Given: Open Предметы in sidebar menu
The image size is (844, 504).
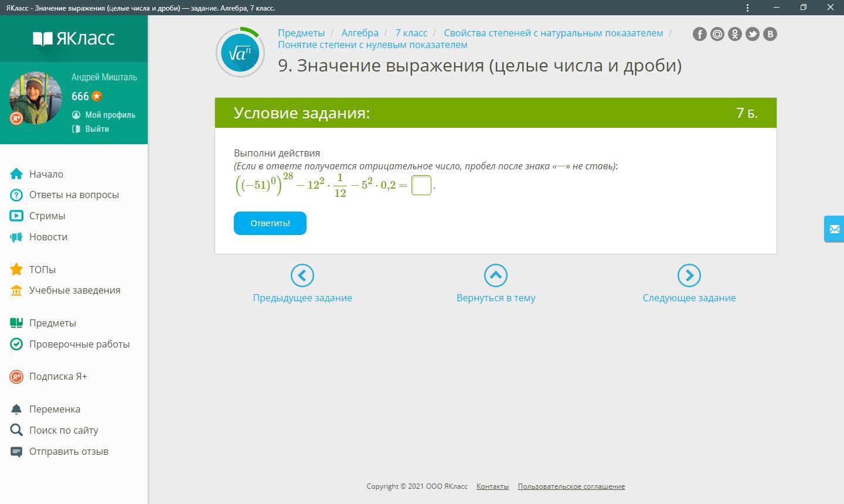Looking at the screenshot, I should (53, 323).
